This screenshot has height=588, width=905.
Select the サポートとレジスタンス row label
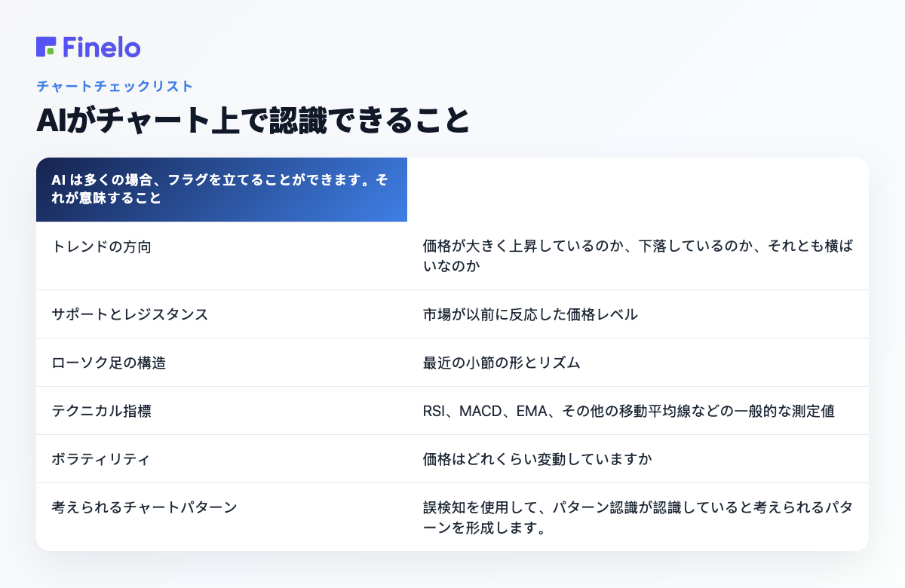(130, 314)
